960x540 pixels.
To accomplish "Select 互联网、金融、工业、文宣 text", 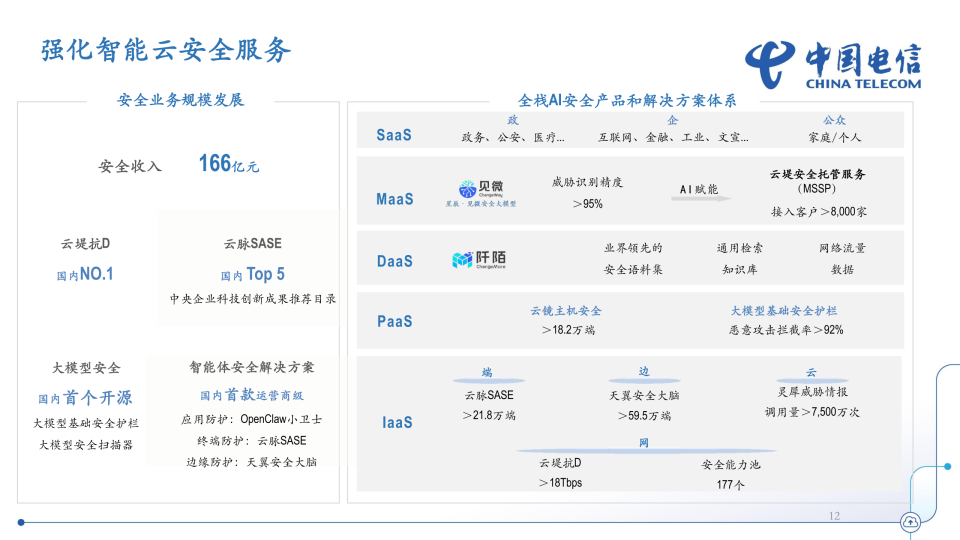I will point(673,137).
